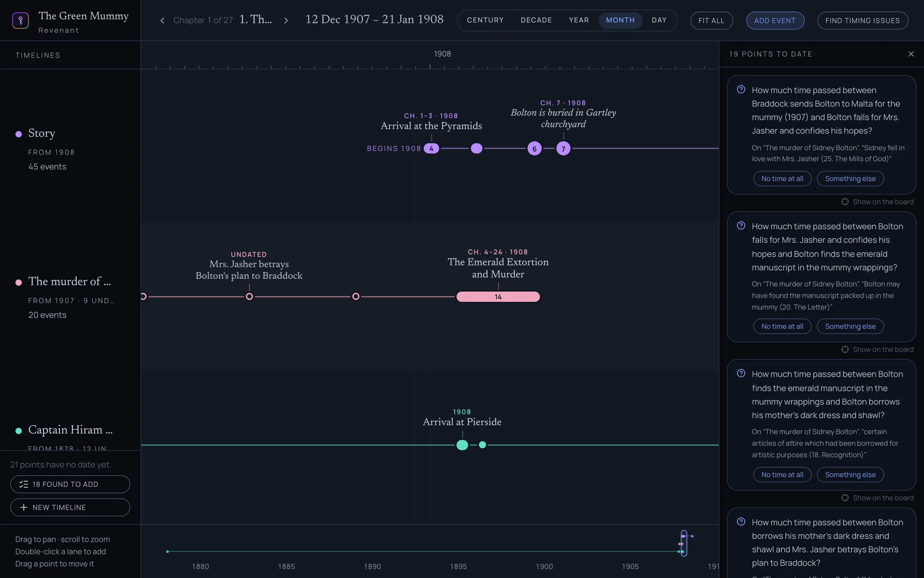924x578 pixels.
Task: Click Add Event button
Action: pos(775,21)
